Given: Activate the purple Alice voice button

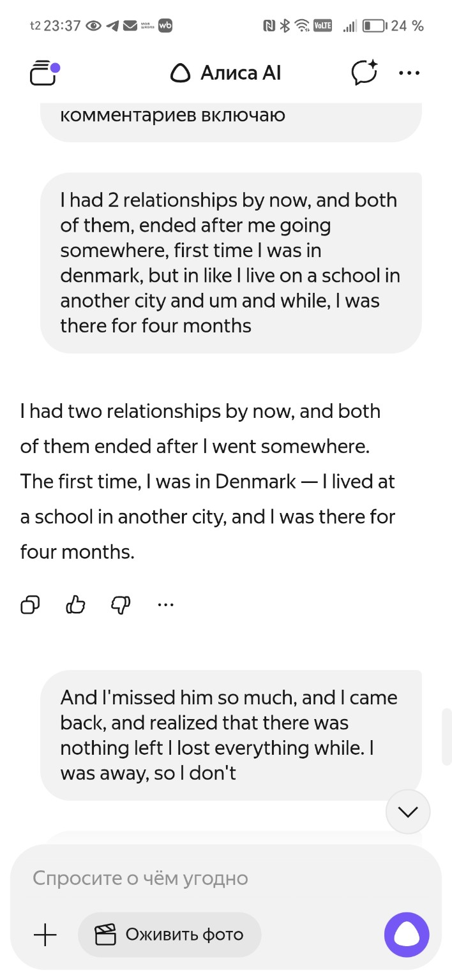Looking at the screenshot, I should [x=406, y=935].
